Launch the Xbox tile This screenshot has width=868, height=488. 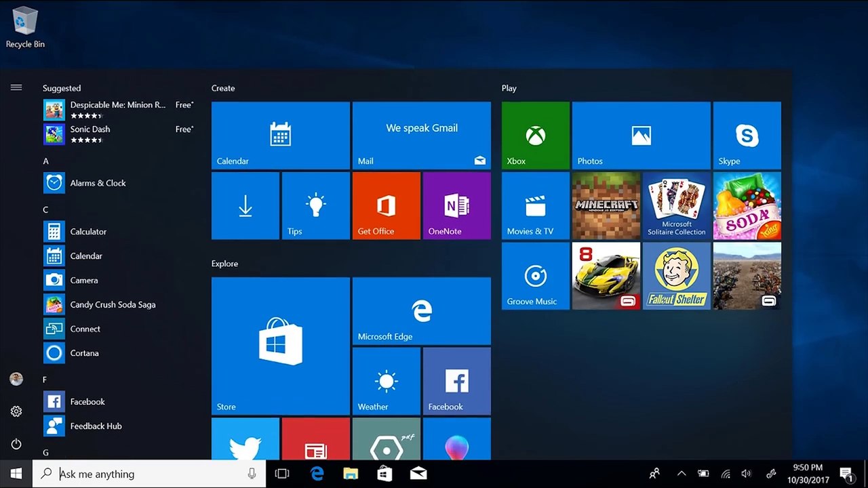pyautogui.click(x=536, y=136)
